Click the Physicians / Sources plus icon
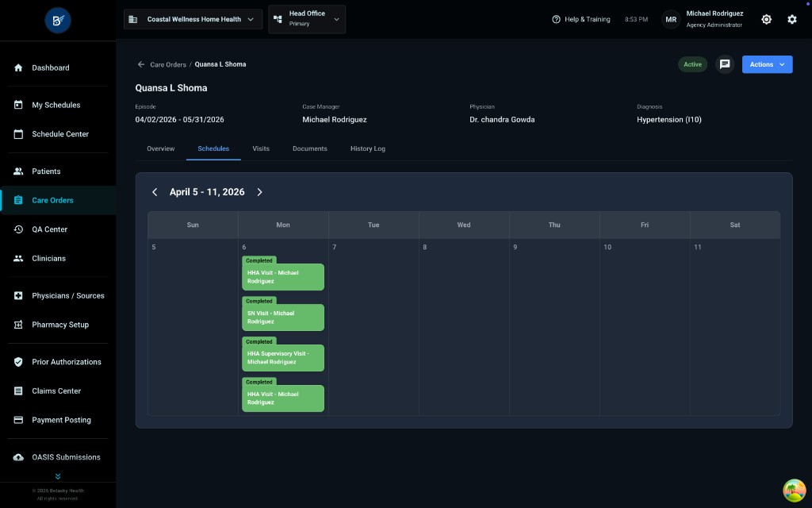 click(18, 296)
